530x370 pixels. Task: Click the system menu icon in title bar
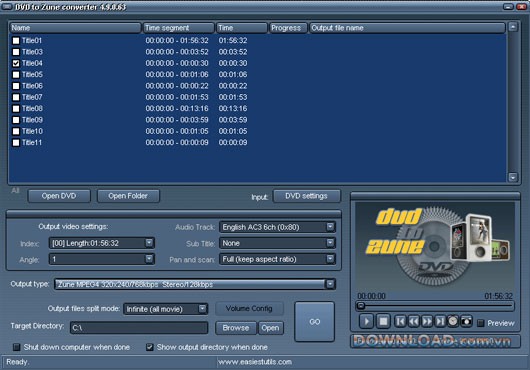pyautogui.click(x=6, y=6)
